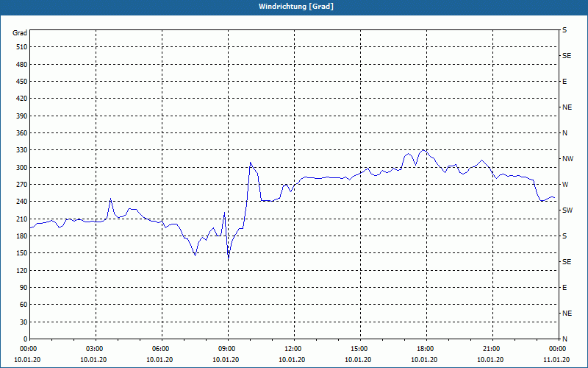This screenshot has width=588, height=368.
Task: Click the 15:00 time label
Action: point(360,349)
